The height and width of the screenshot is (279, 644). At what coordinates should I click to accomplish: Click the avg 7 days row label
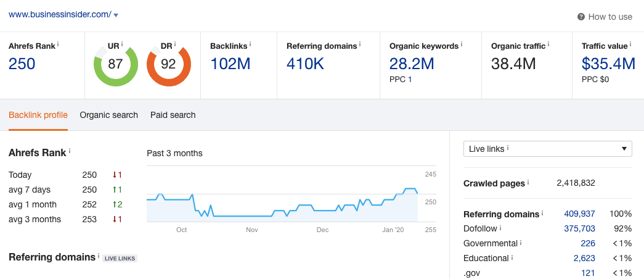click(30, 189)
